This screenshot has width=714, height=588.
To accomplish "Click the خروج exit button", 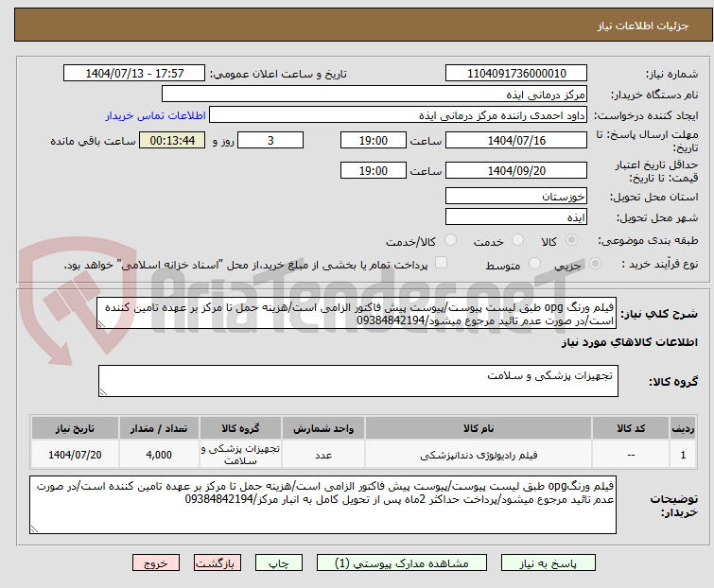I will point(156,563).
